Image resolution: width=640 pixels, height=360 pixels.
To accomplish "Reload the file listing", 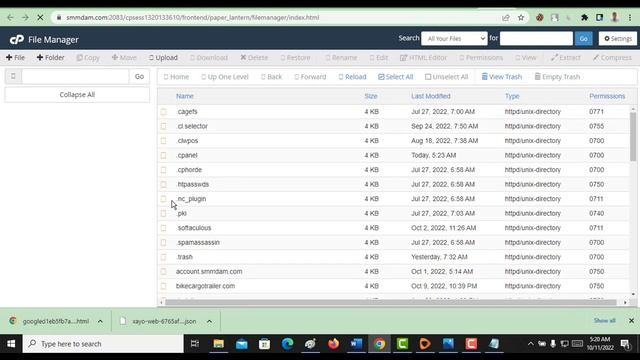I will [x=352, y=77].
